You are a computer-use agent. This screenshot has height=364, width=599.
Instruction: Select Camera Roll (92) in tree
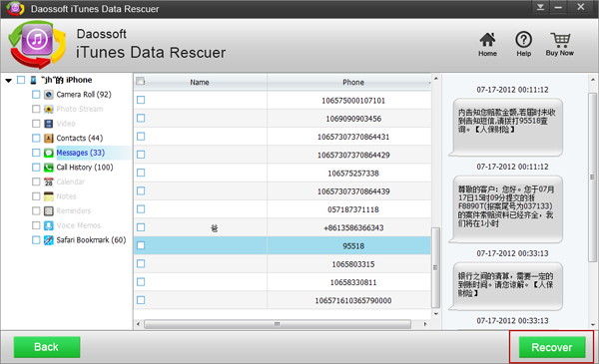click(x=84, y=95)
